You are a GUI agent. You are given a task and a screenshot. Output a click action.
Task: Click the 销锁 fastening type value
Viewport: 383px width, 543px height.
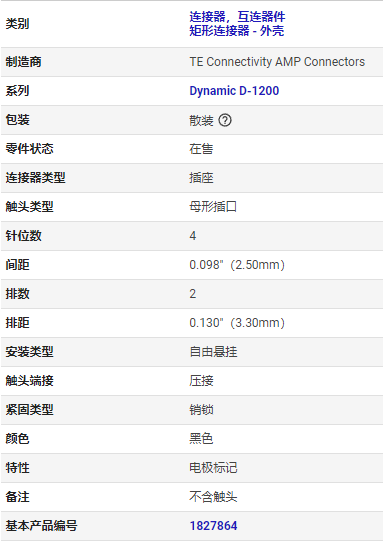coord(201,410)
